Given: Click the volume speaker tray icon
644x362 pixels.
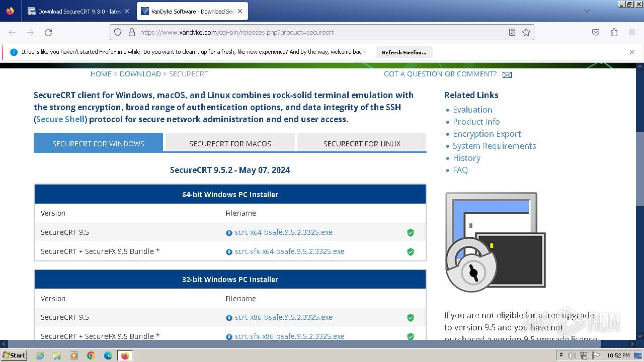Looking at the screenshot, I should 572,355.
